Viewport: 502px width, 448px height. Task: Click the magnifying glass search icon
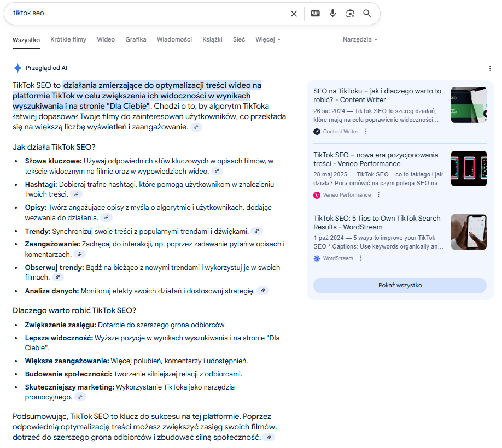[x=367, y=14]
